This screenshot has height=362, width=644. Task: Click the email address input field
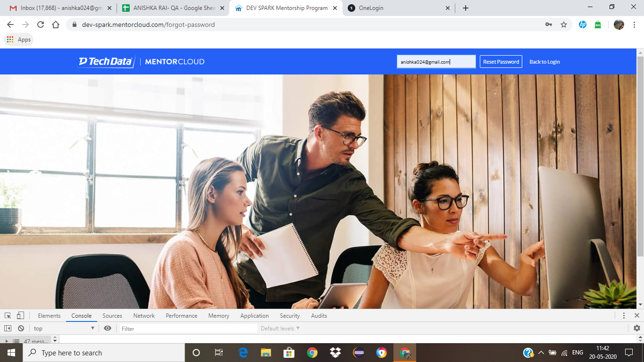(x=436, y=62)
